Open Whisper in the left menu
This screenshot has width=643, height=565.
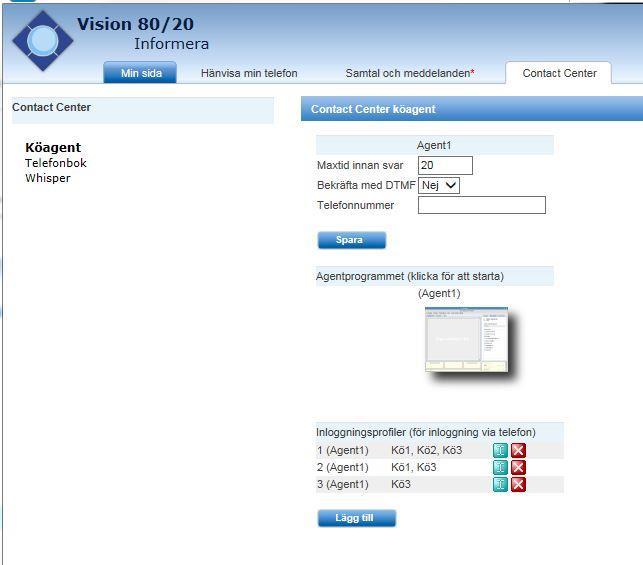point(48,178)
